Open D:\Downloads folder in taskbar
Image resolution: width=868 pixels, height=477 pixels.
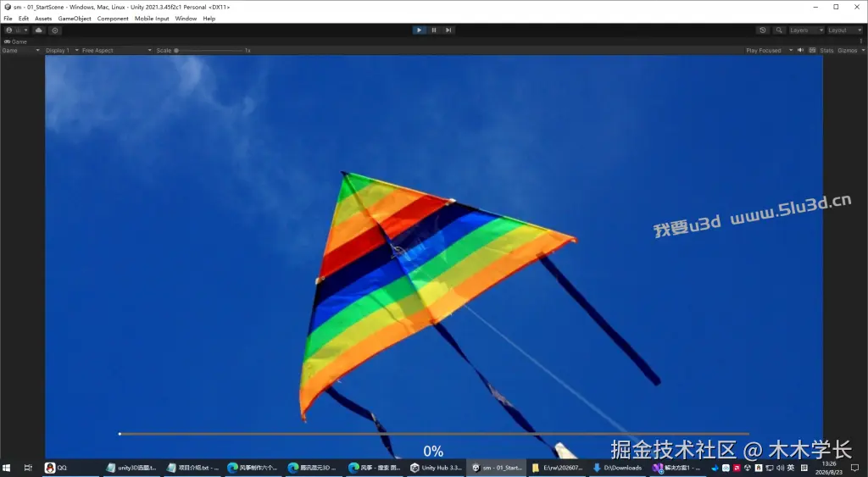point(617,468)
